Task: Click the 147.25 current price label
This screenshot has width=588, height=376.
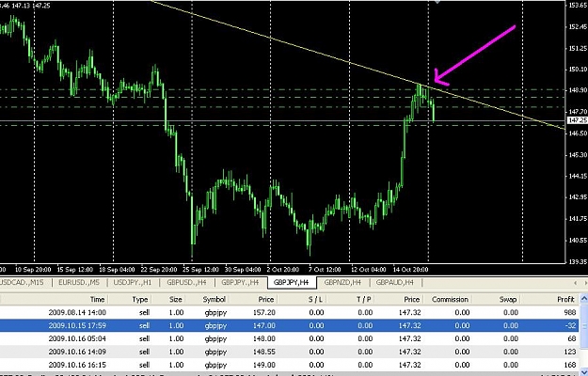Action: (578, 120)
